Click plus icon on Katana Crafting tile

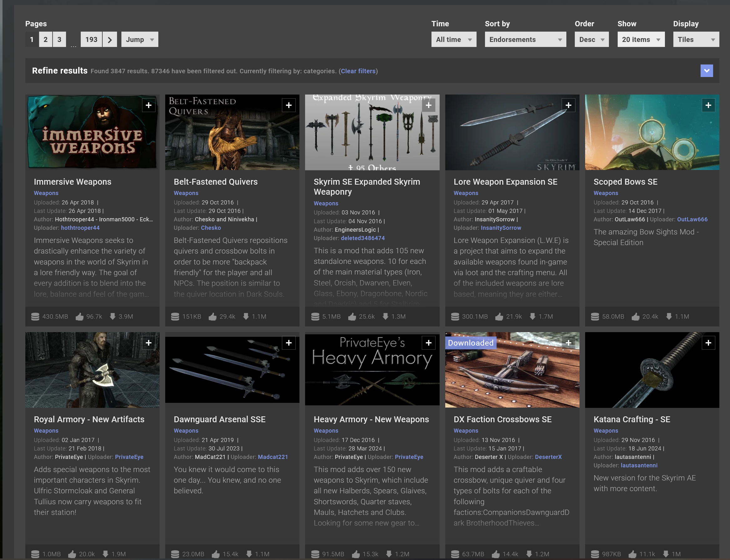pyautogui.click(x=708, y=343)
